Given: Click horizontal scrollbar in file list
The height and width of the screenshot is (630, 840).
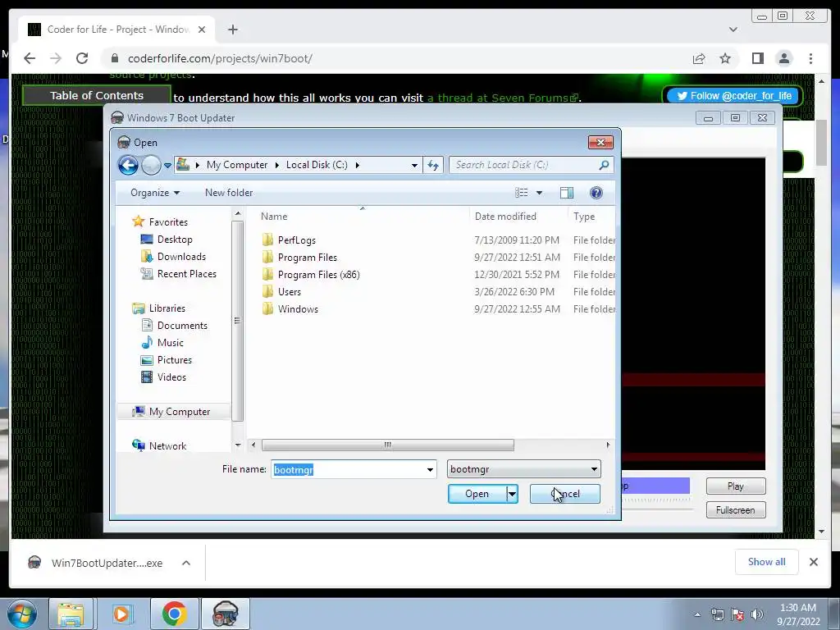Looking at the screenshot, I should click(387, 445).
